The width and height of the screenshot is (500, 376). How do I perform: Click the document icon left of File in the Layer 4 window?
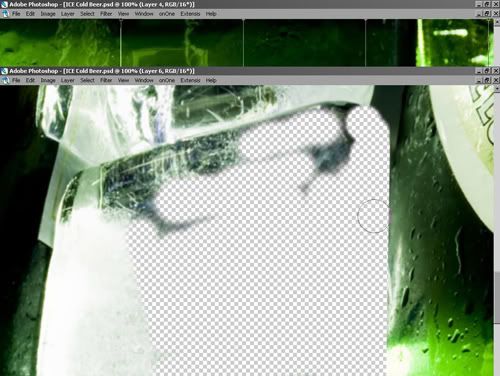pos(5,14)
